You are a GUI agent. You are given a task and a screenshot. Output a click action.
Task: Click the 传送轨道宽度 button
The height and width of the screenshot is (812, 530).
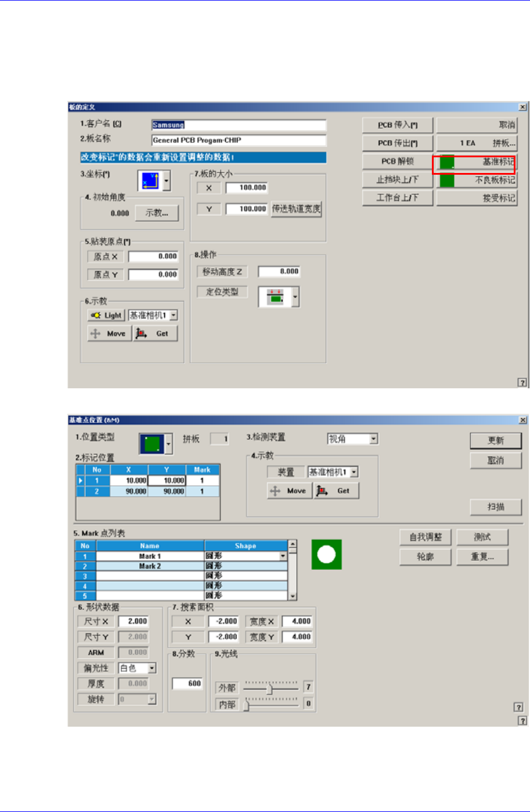297,209
